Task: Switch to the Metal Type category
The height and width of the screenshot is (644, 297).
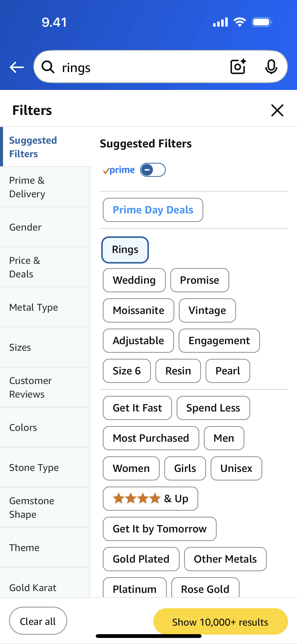Action: tap(45, 307)
